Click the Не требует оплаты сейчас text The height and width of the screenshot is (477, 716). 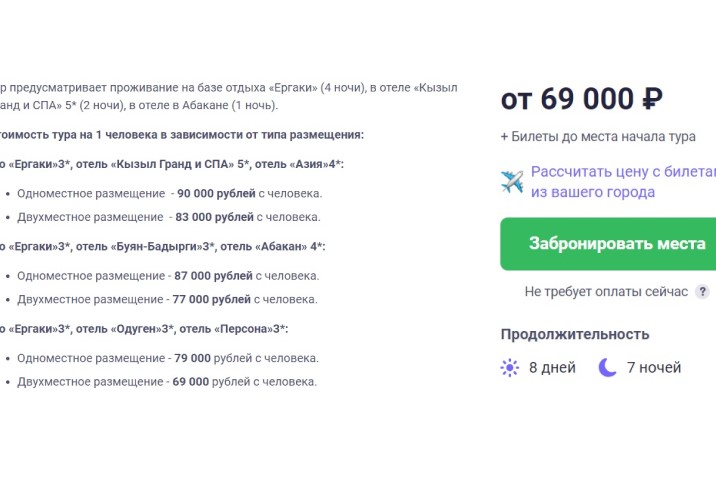point(606,291)
